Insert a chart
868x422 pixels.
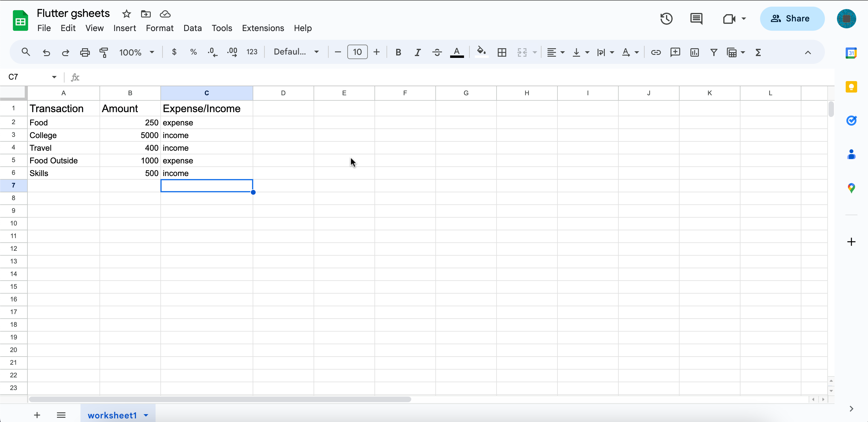(694, 52)
